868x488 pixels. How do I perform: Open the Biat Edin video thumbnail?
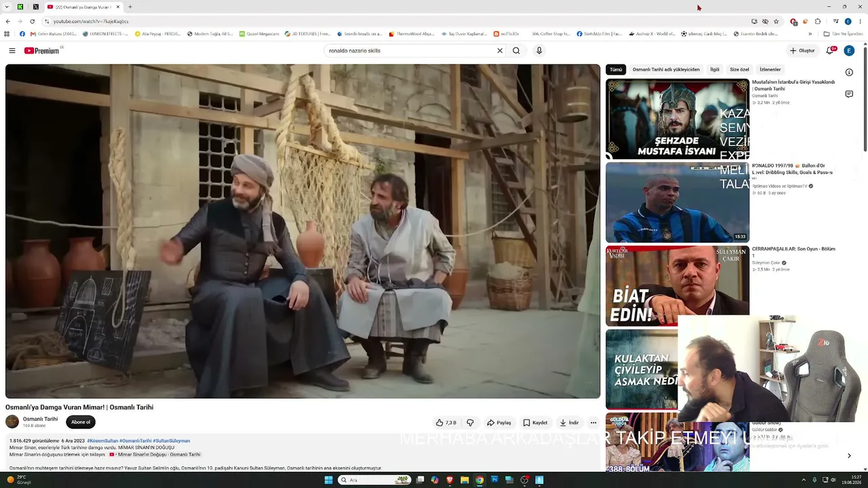pyautogui.click(x=677, y=285)
